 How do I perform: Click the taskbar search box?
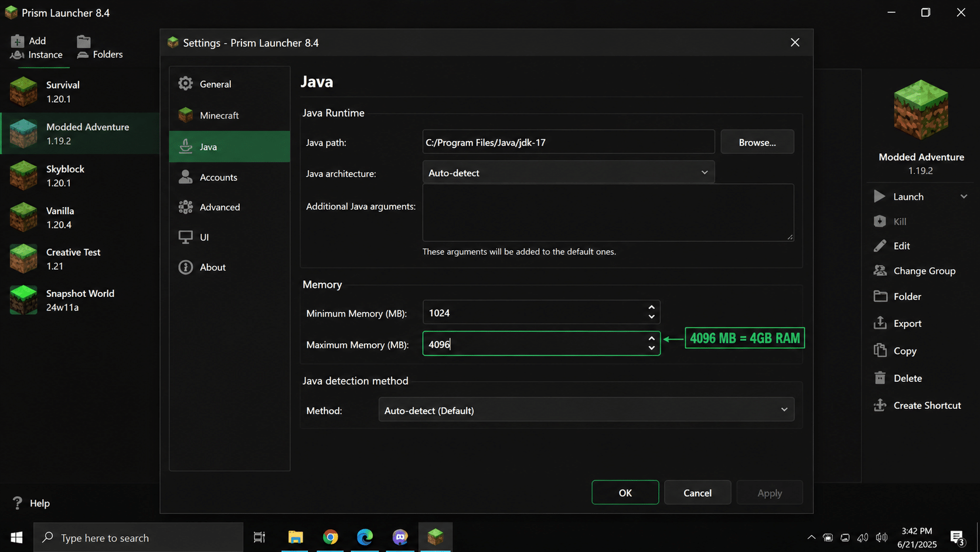click(138, 537)
